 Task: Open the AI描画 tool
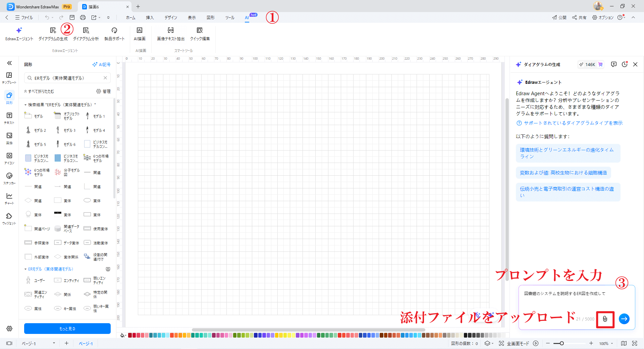tap(140, 34)
